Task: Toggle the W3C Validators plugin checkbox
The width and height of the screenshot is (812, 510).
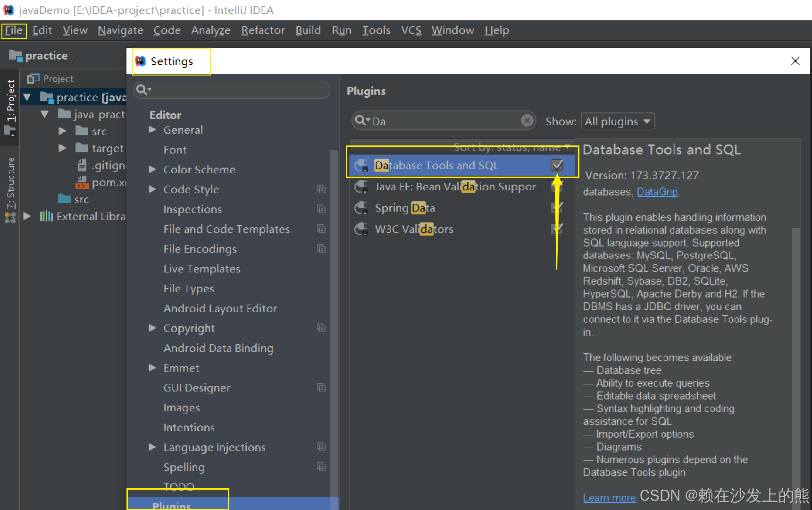Action: 557,229
